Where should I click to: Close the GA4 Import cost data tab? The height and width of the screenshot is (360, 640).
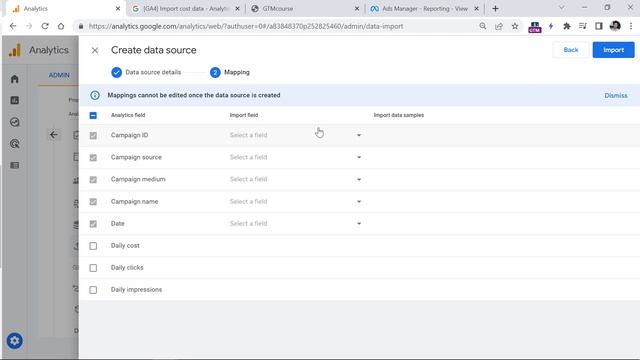[x=237, y=9]
